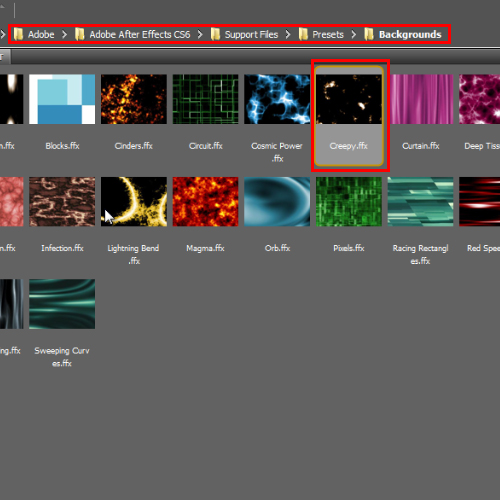500x500 pixels.
Task: Go to Adobe After Effects CS6 breadcrumb
Action: [x=140, y=34]
